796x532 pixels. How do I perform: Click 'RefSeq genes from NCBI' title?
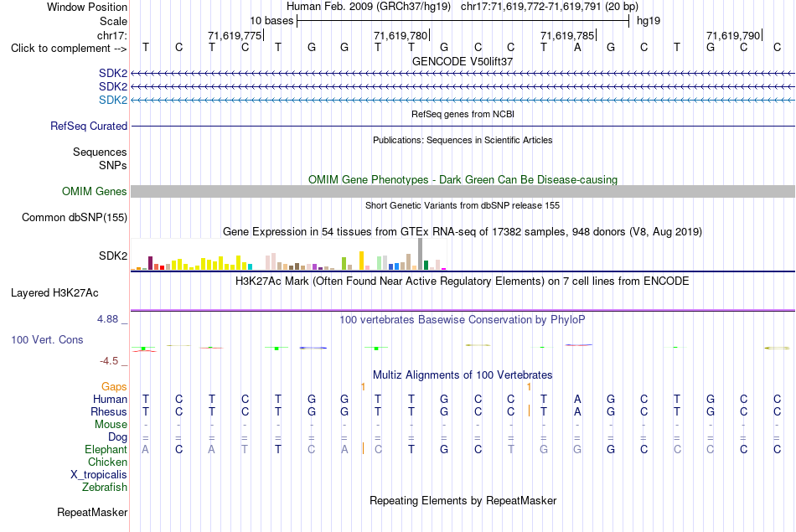463,114
